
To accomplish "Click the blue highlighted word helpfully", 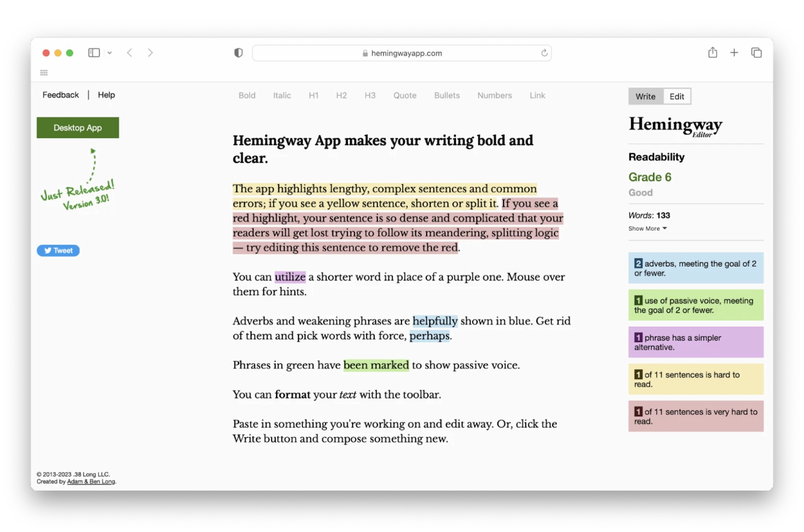I will pyautogui.click(x=435, y=321).
